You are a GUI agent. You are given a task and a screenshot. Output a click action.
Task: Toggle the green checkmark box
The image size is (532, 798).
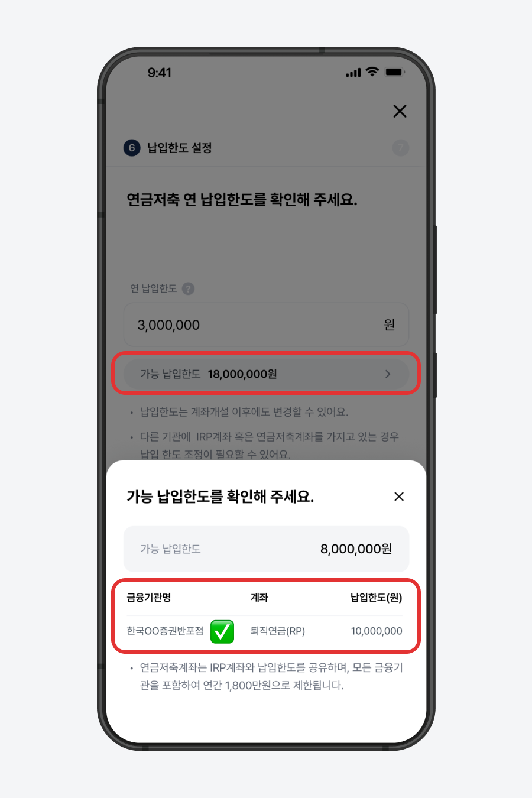pyautogui.click(x=222, y=631)
